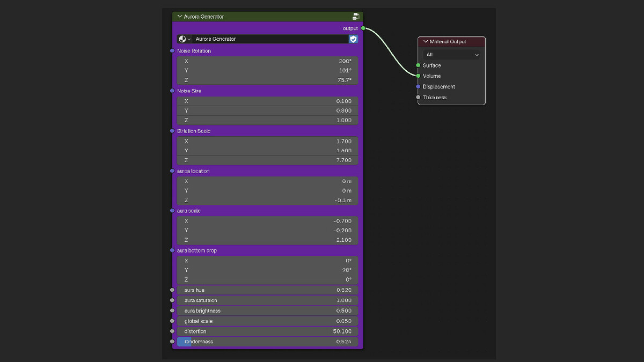This screenshot has height=362, width=644.
Task: Click the Surface input socket
Action: pos(418,65)
